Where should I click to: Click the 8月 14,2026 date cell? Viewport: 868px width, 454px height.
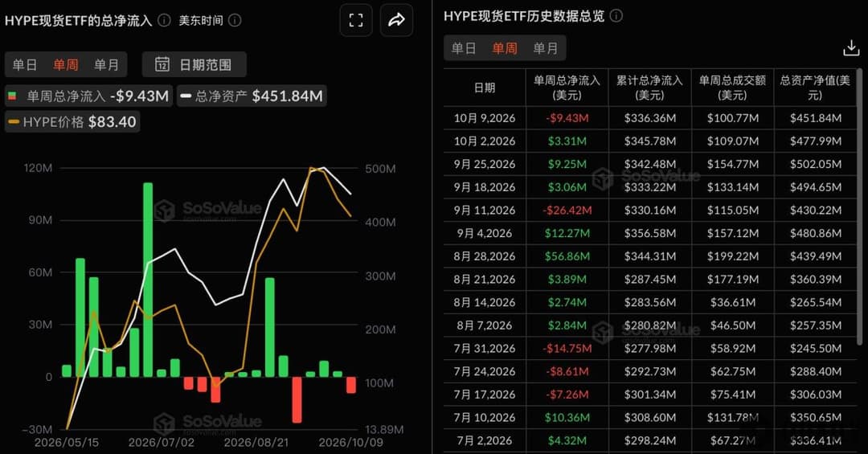point(485,302)
